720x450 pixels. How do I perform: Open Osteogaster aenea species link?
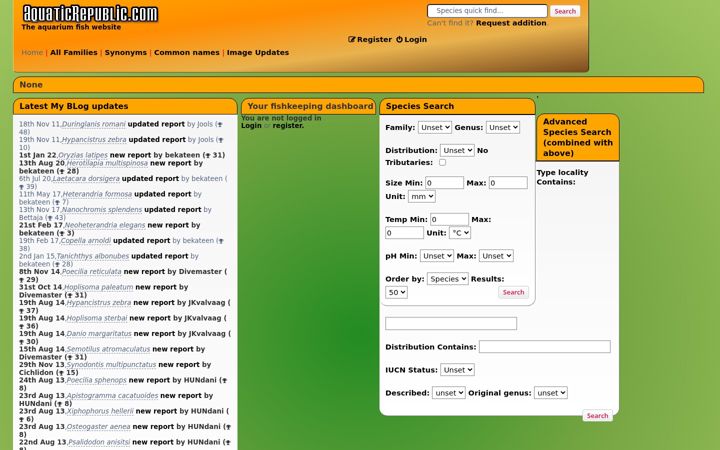[x=98, y=427]
